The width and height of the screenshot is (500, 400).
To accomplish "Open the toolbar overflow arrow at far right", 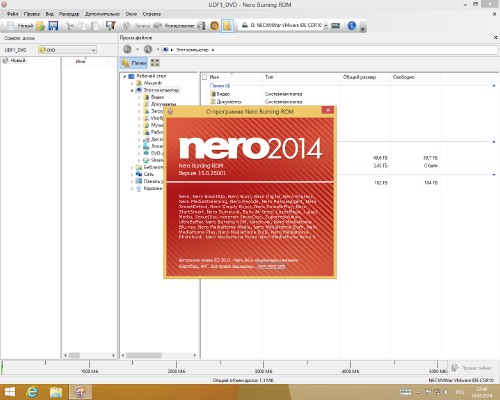I will [363, 29].
